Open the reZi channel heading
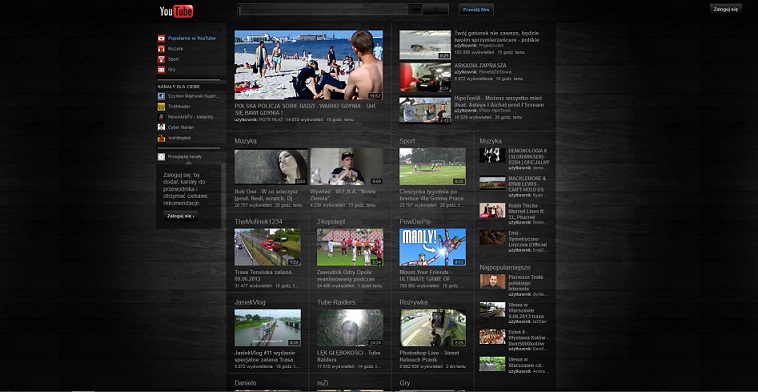The image size is (758, 392). 323,383
